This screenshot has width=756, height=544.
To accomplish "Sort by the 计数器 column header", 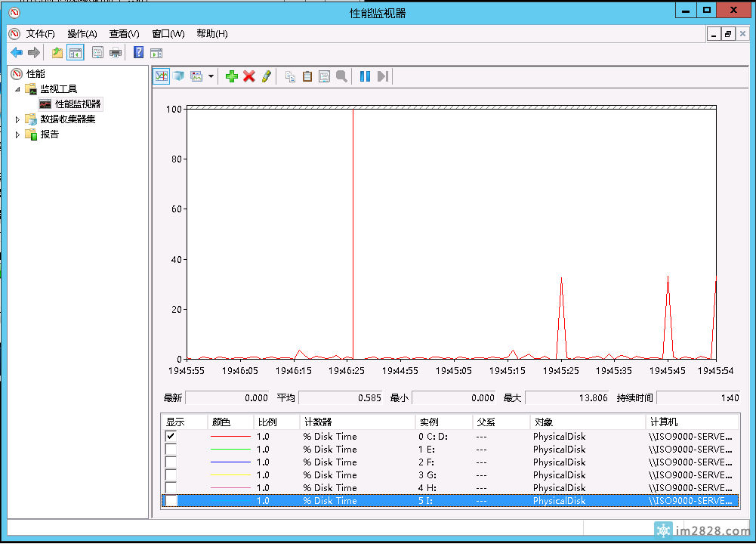I will click(x=318, y=422).
